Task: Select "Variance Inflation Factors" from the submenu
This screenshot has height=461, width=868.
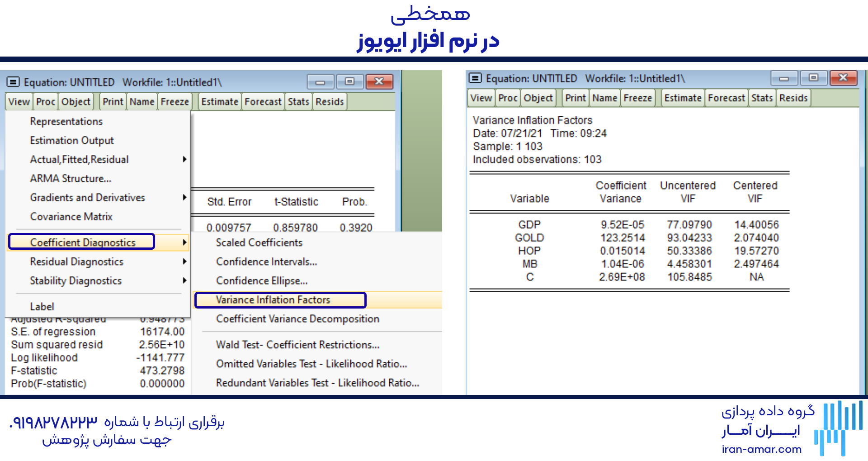Action: [273, 299]
